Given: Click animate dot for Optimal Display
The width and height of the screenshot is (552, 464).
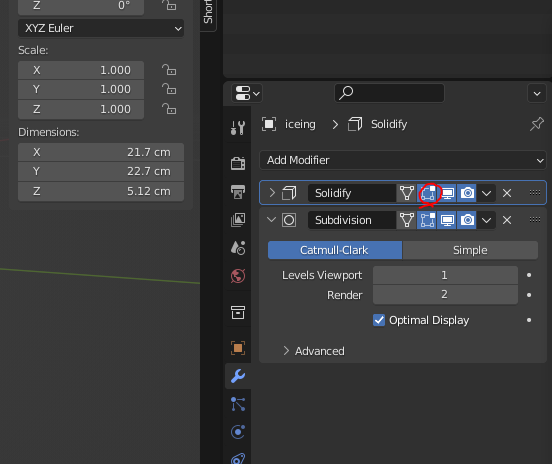Looking at the screenshot, I should pos(529,320).
